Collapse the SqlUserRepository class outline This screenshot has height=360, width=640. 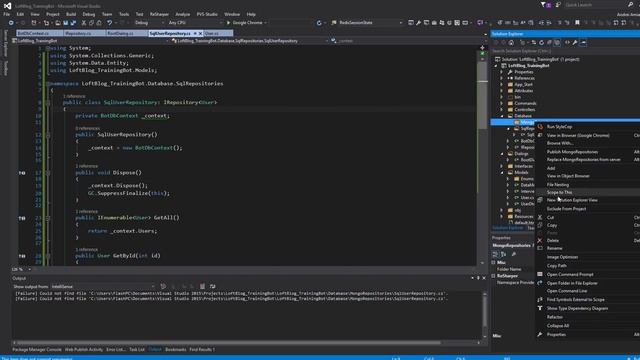tap(48, 102)
